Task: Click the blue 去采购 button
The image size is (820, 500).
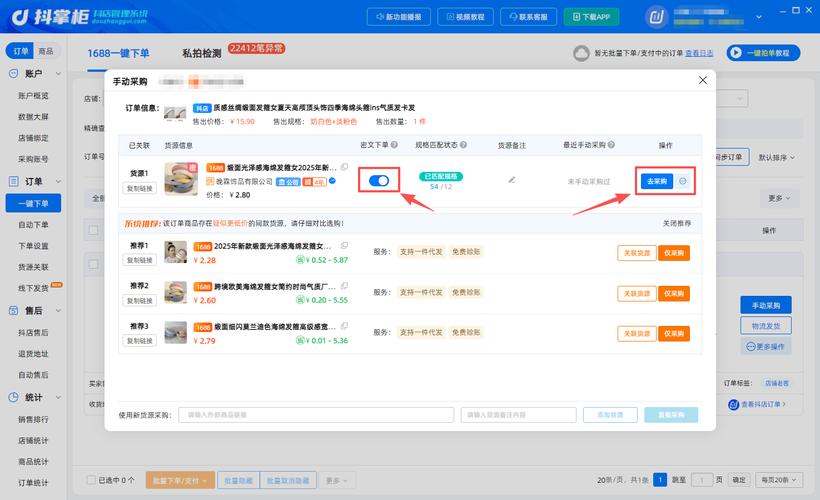Action: click(657, 181)
